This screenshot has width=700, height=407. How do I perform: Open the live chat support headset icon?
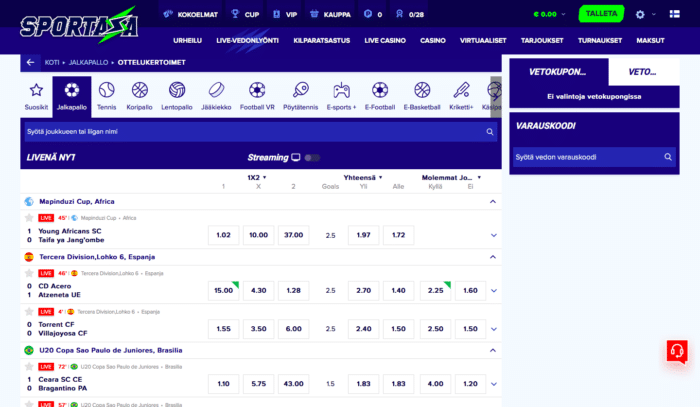point(677,351)
